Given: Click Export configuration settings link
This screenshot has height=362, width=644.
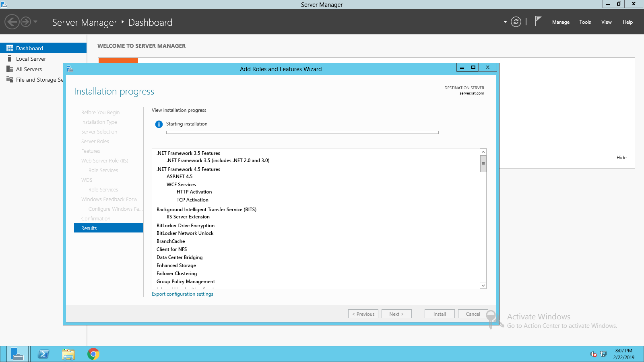Looking at the screenshot, I should pyautogui.click(x=182, y=294).
